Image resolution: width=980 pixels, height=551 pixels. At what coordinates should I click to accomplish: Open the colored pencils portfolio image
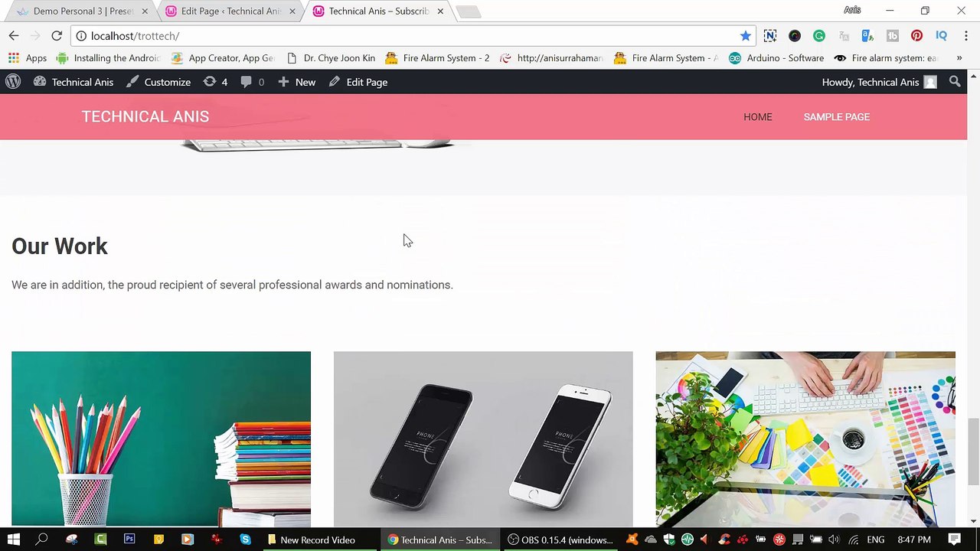161,439
